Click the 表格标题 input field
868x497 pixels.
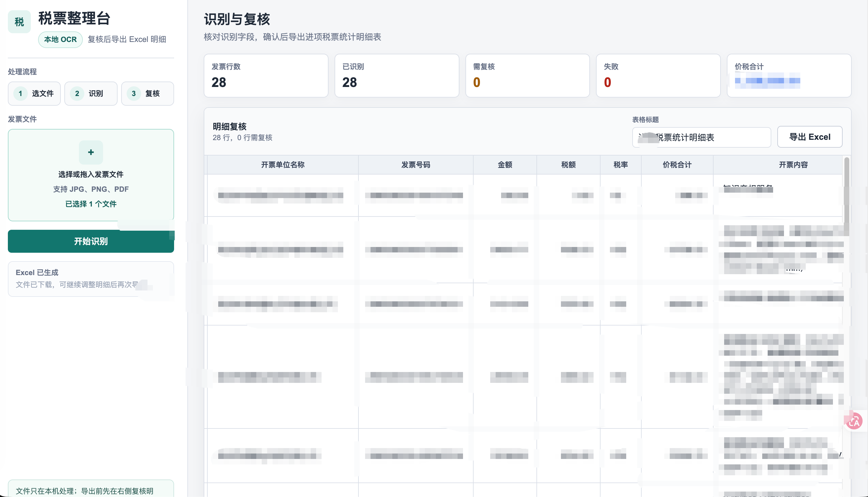click(x=701, y=137)
